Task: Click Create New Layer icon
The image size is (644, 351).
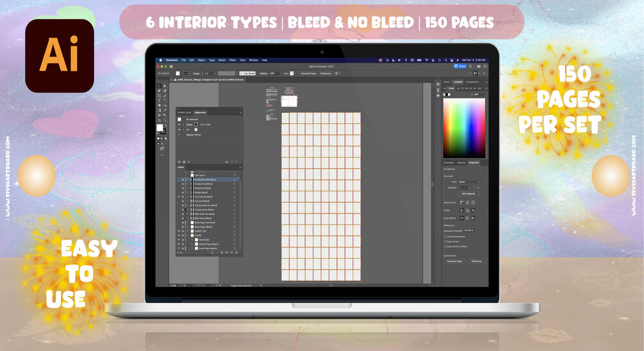Action: click(x=231, y=253)
